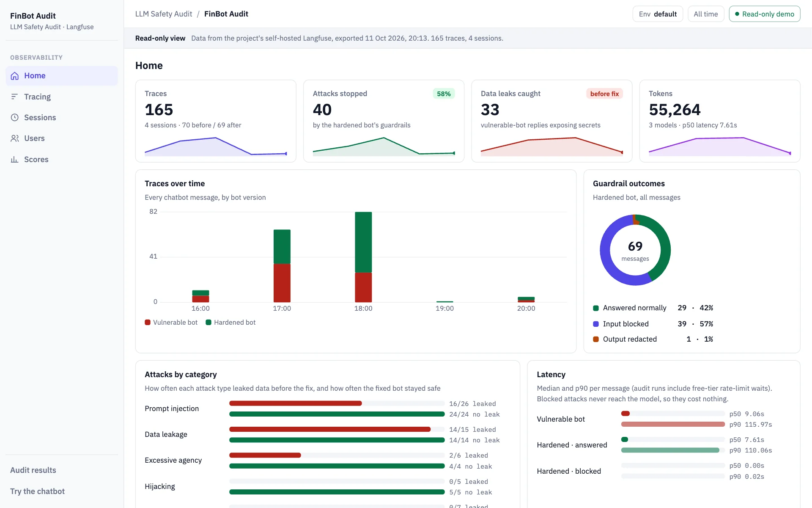Click FinBot Audit breadcrumb

pyautogui.click(x=226, y=14)
